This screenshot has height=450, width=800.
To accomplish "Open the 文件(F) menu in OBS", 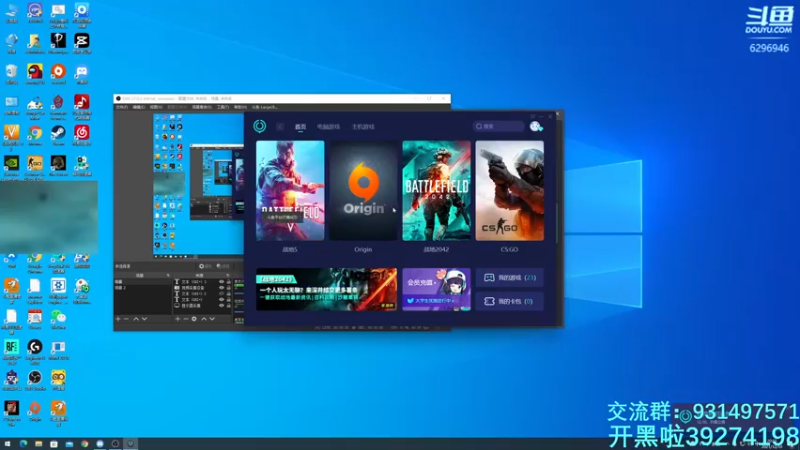I will click(121, 107).
